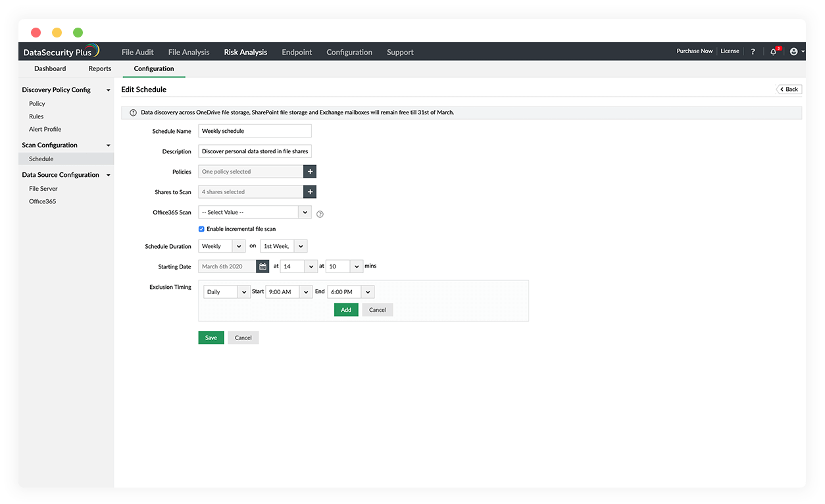Click the License link
825x504 pixels.
pos(730,51)
